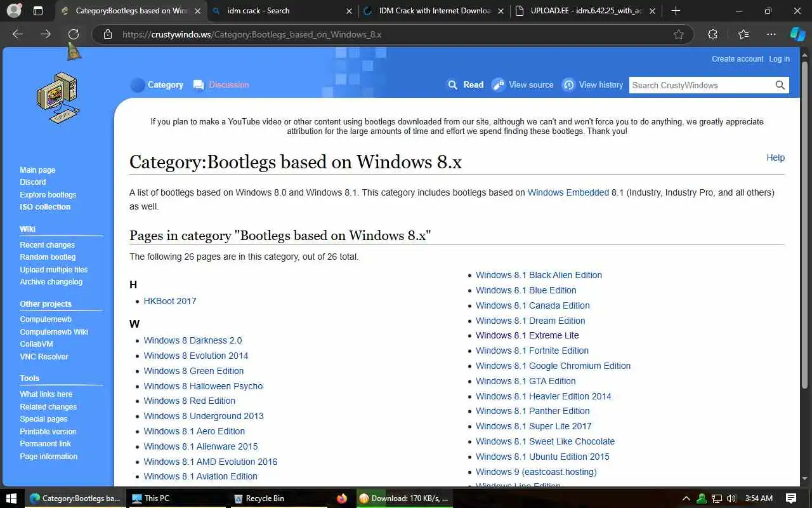Click the browser address bar URL
Image resolution: width=812 pixels, height=508 pixels.
(x=252, y=34)
